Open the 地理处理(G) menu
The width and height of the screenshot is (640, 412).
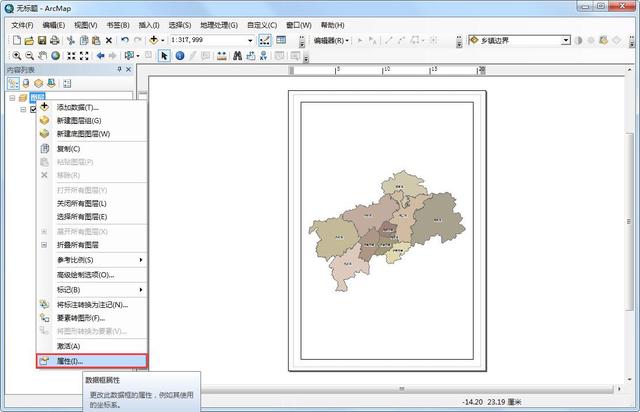219,25
